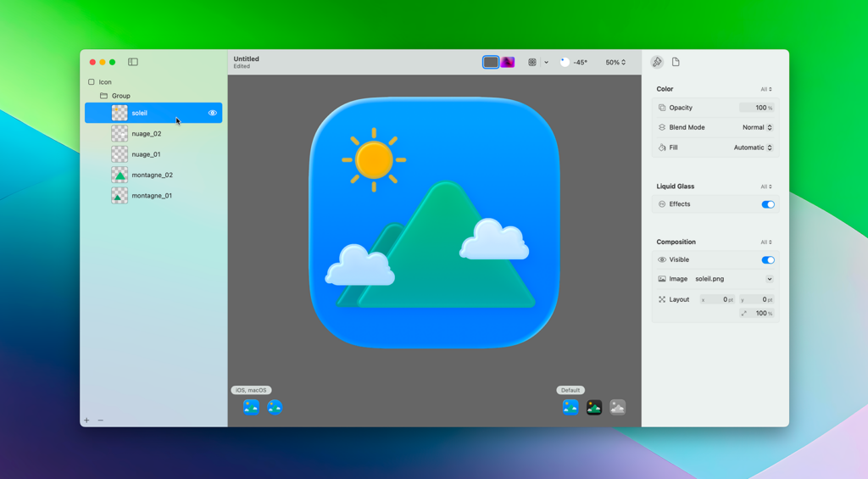Click the remove layer minus button
The width and height of the screenshot is (868, 479).
101,421
